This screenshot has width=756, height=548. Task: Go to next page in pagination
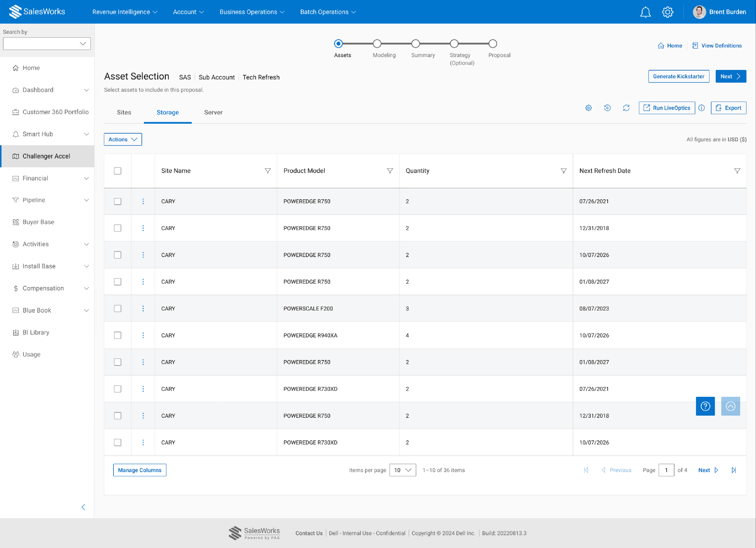708,470
